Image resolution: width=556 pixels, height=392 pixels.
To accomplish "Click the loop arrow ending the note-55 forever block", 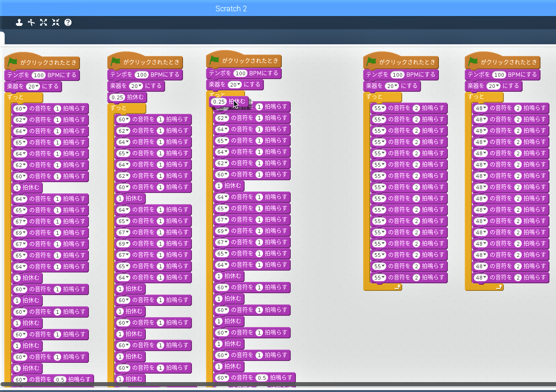I will point(397,287).
